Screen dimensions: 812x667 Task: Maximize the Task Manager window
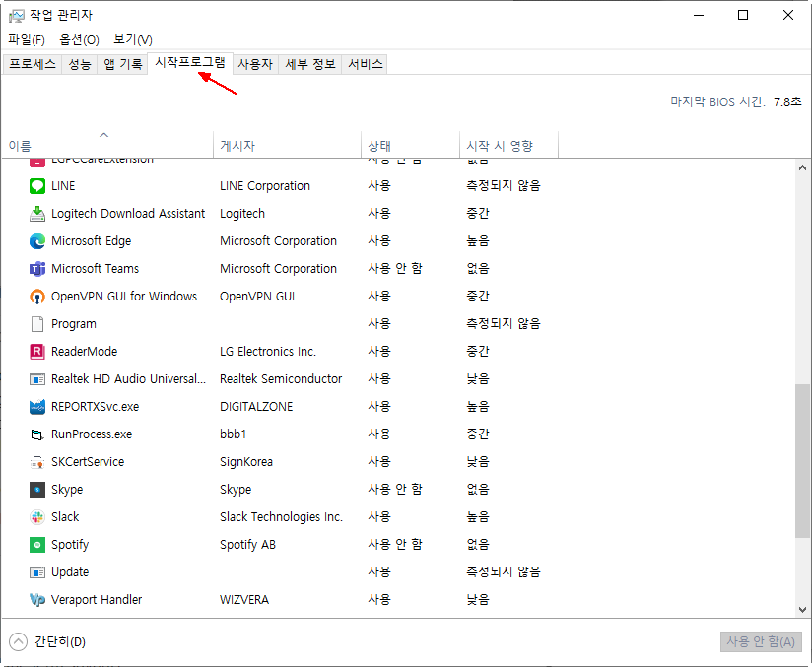click(743, 15)
